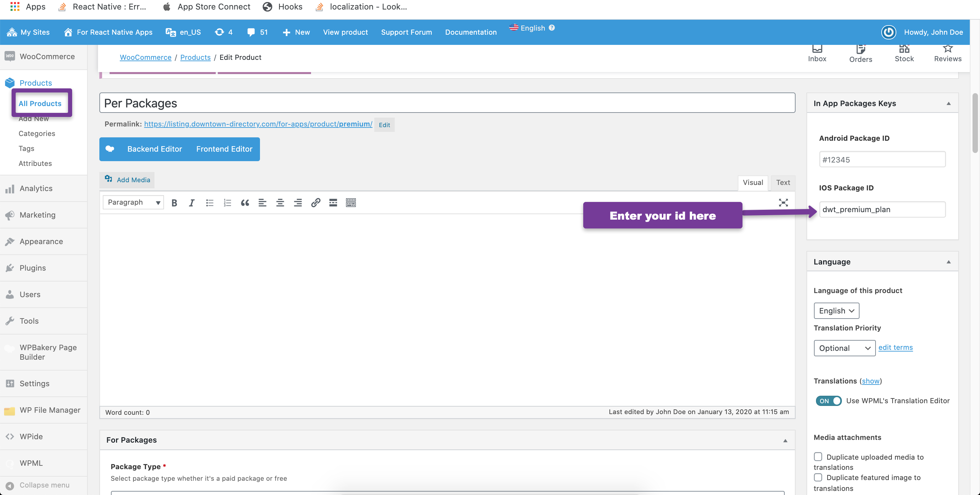Open For React Native Apps site menu
This screenshot has width=980, height=495.
[x=108, y=32]
